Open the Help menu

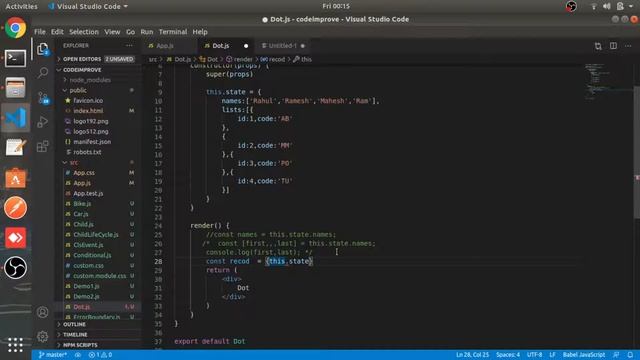[x=200, y=32]
